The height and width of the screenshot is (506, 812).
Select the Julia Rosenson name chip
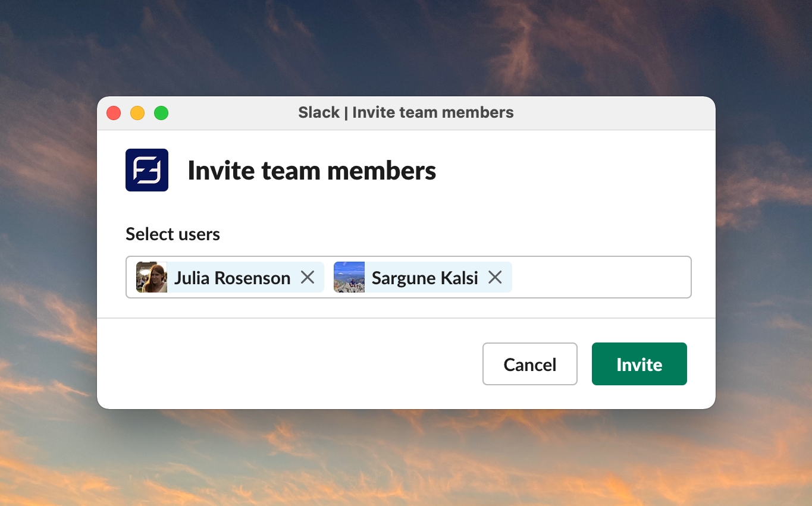(x=232, y=278)
